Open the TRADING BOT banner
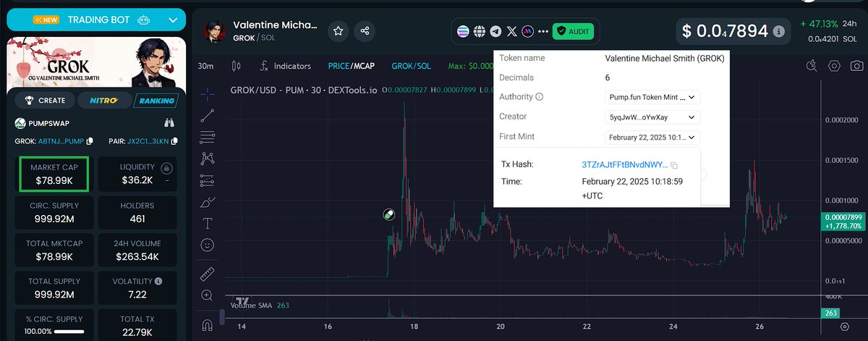The width and height of the screenshot is (868, 341). 96,20
